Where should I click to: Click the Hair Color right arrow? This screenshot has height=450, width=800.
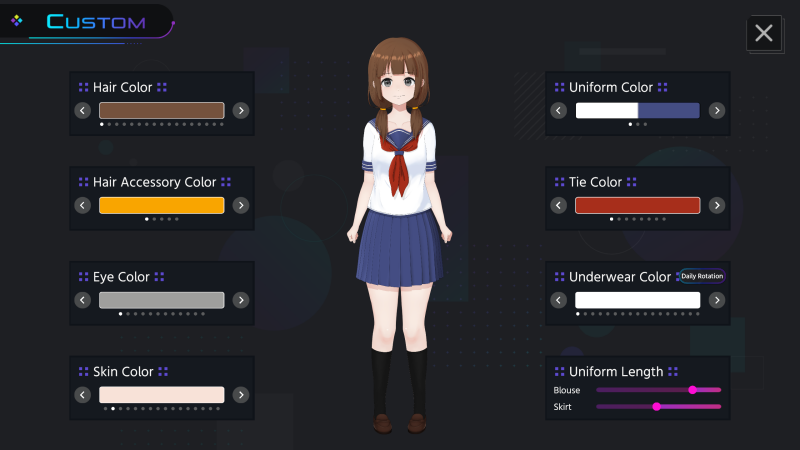[241, 110]
